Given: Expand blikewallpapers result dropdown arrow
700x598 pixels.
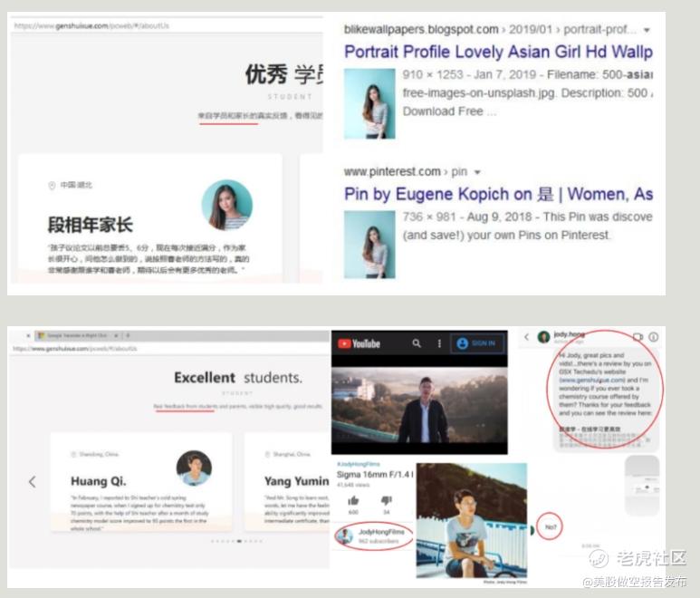Looking at the screenshot, I should (x=647, y=31).
